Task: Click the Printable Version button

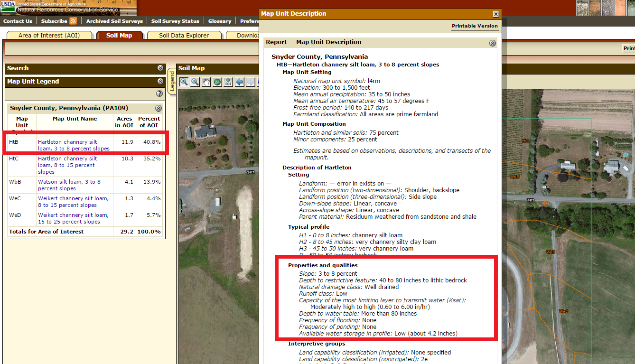Action: 474,26
